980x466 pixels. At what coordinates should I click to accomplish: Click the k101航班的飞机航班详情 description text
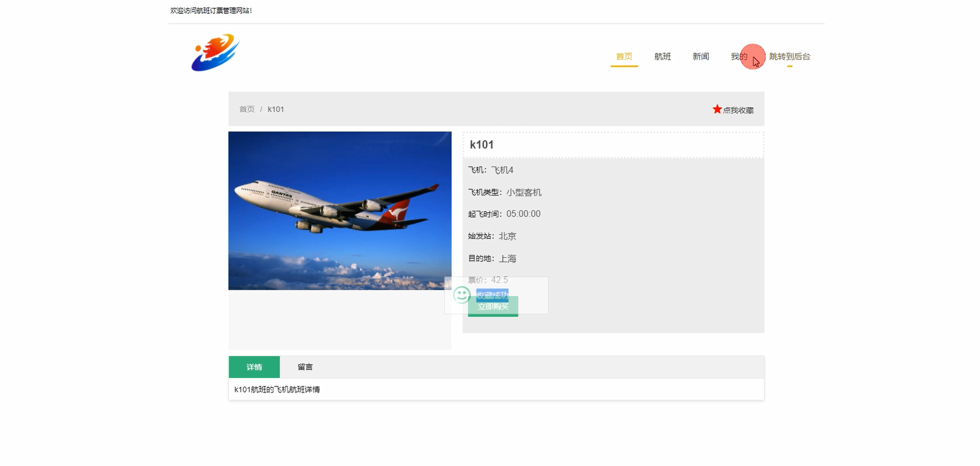click(x=277, y=390)
